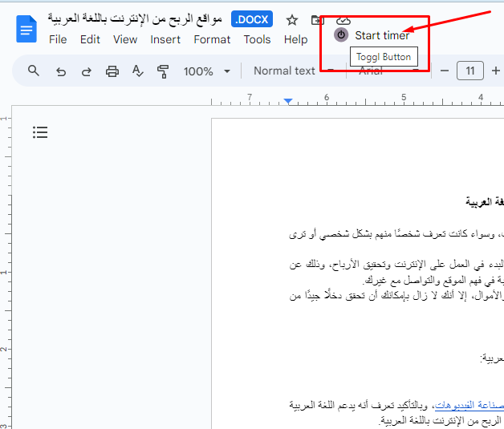Show the document outline

click(x=40, y=132)
